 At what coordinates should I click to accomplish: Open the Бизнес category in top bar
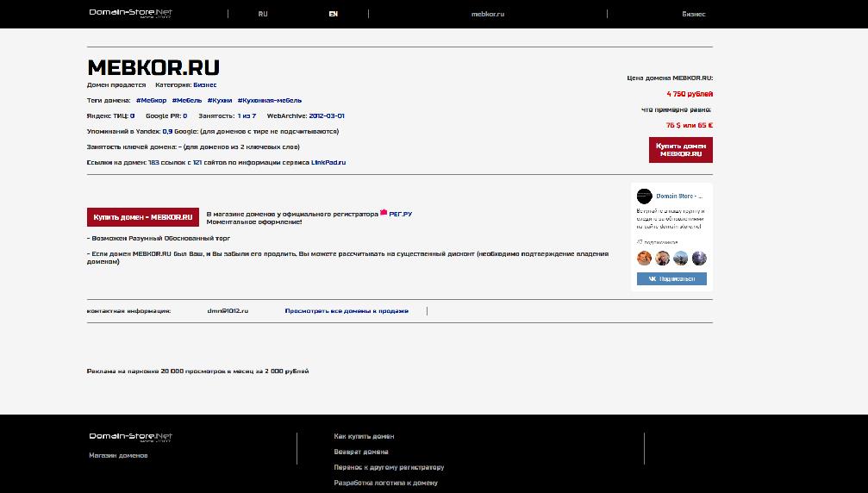pyautogui.click(x=694, y=15)
